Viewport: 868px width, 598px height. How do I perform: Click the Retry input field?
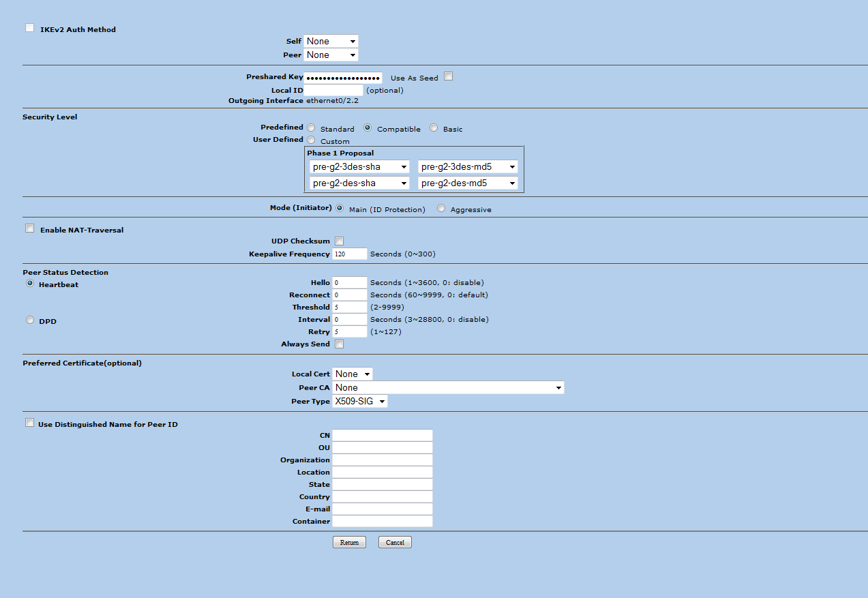[350, 331]
